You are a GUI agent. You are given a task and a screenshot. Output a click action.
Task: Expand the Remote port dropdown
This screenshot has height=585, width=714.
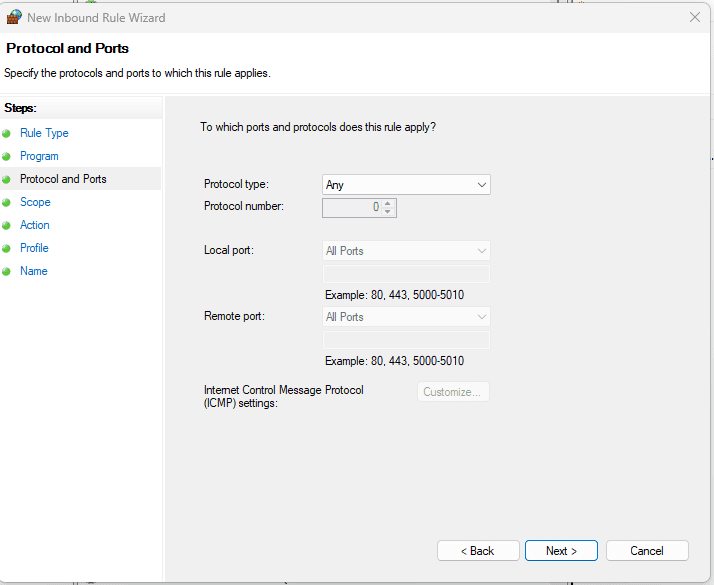[x=406, y=317]
